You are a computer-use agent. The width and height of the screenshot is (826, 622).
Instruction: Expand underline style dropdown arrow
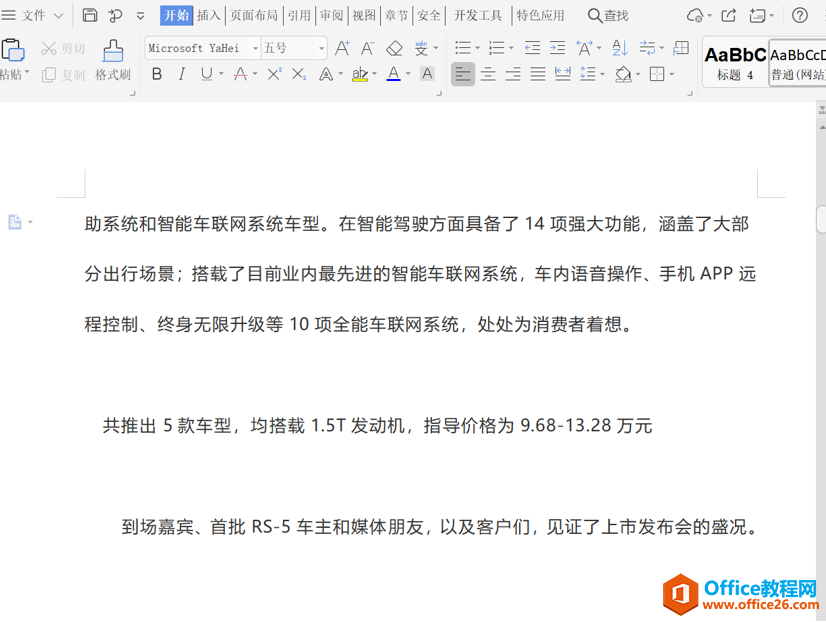point(221,74)
